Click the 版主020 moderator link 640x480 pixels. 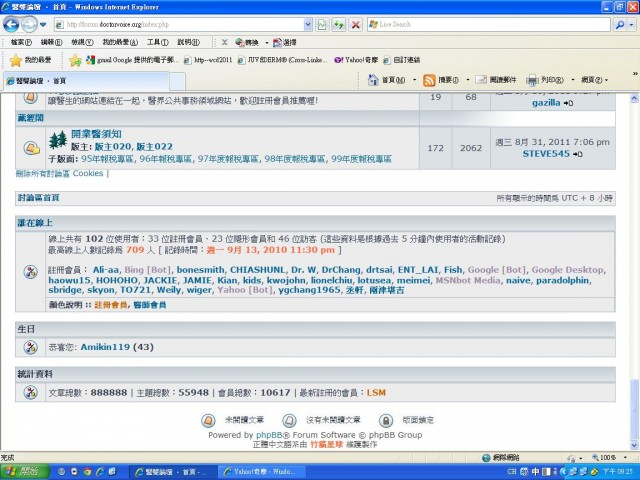[x=113, y=147]
